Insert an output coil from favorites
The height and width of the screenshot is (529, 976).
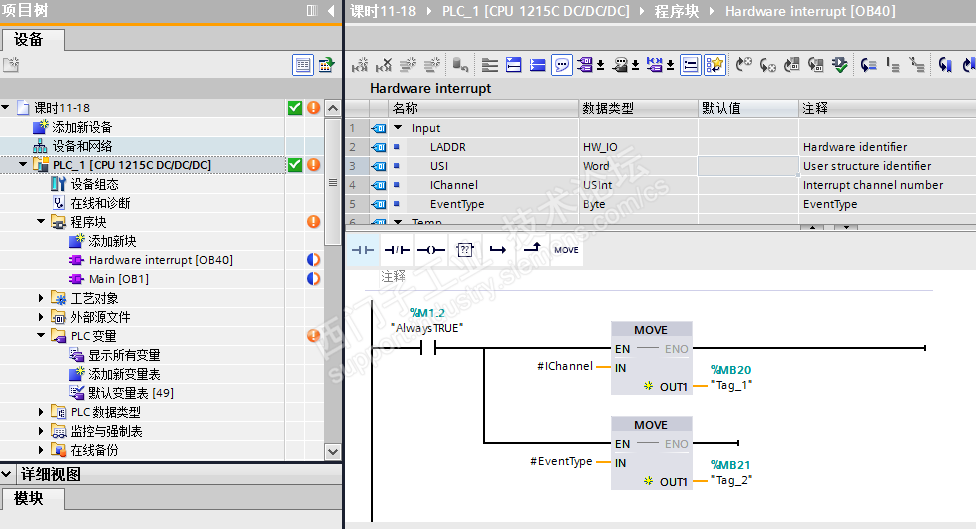[430, 250]
